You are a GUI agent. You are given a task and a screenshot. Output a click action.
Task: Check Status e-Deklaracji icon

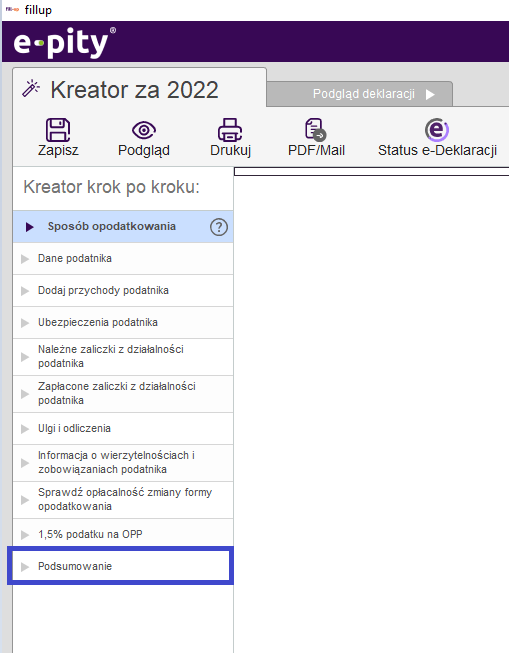[437, 130]
